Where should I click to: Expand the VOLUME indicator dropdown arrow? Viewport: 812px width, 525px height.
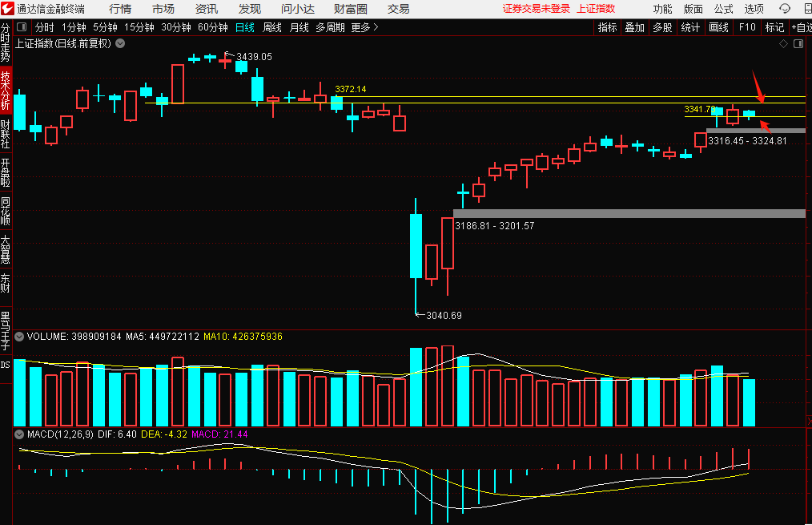click(x=19, y=337)
